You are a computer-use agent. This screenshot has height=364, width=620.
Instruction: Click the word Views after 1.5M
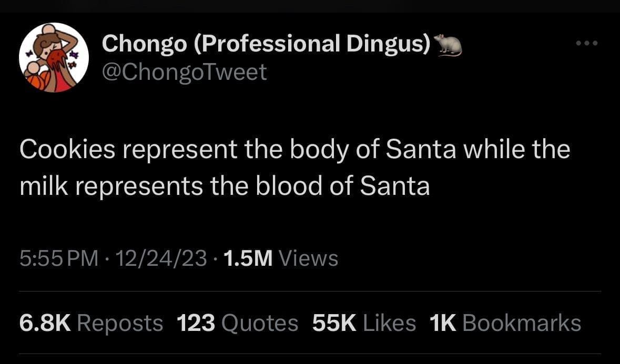coord(308,258)
